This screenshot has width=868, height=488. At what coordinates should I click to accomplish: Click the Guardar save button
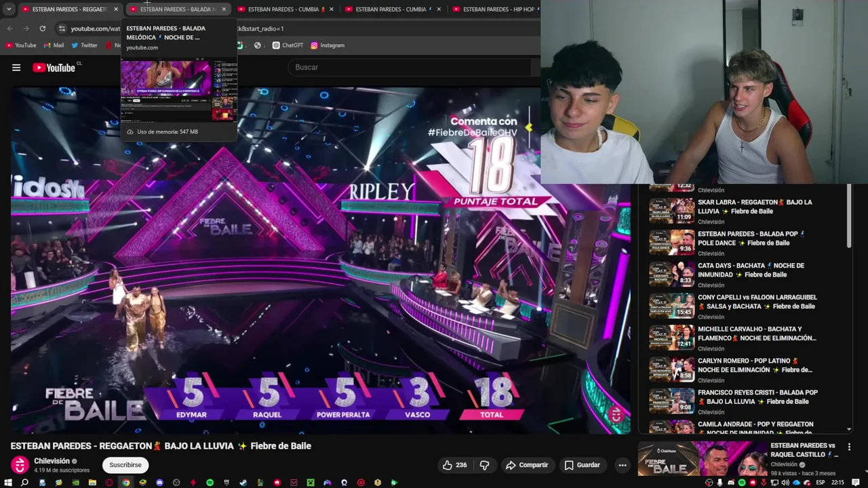coord(582,465)
